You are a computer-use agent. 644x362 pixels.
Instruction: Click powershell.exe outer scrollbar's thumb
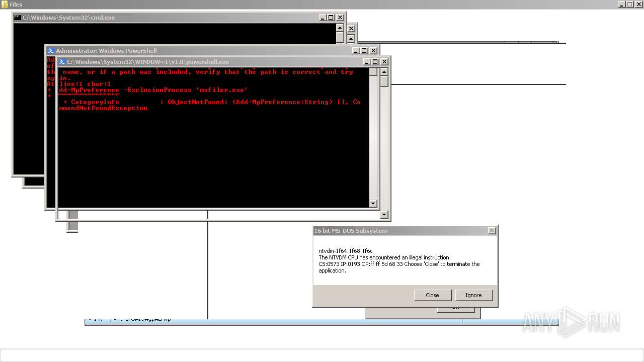click(384, 81)
